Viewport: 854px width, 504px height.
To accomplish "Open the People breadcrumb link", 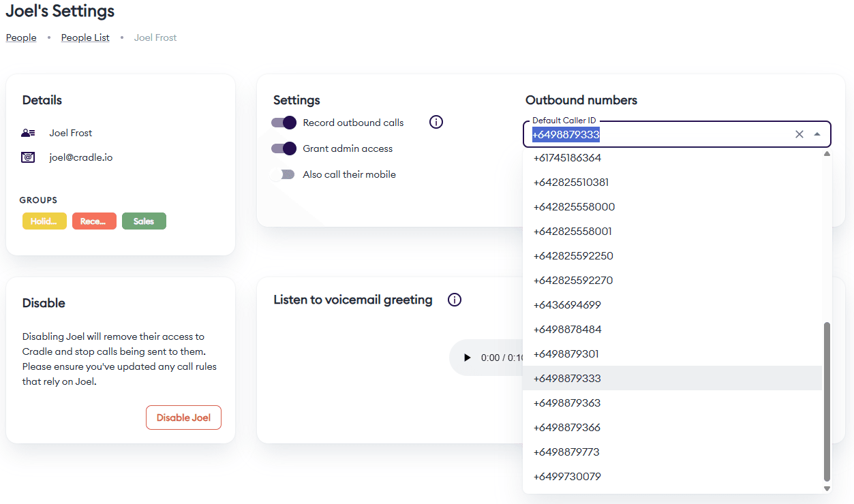I will 21,38.
